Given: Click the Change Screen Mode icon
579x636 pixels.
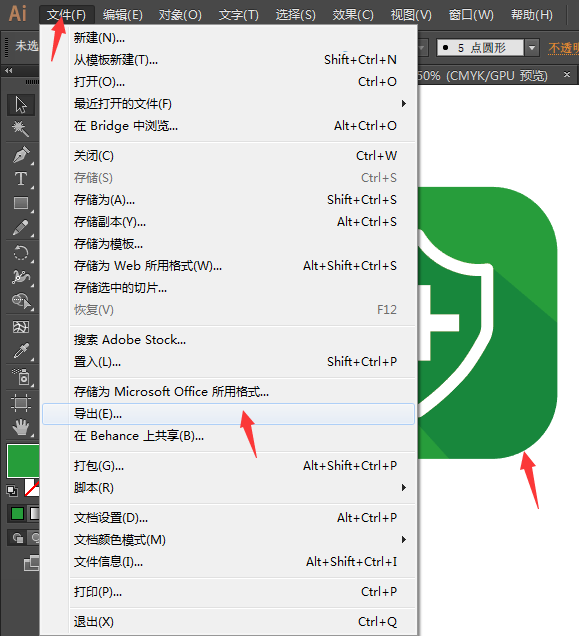Looking at the screenshot, I should tap(32, 563).
